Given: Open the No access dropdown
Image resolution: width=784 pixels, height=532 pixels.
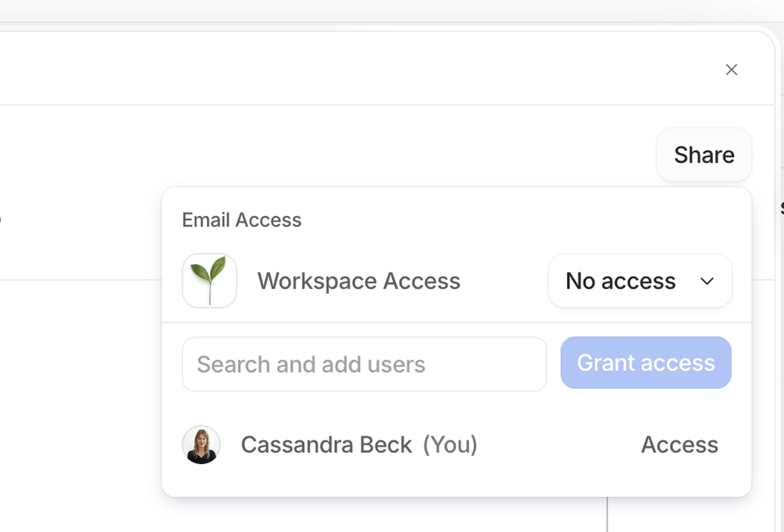Looking at the screenshot, I should point(640,281).
